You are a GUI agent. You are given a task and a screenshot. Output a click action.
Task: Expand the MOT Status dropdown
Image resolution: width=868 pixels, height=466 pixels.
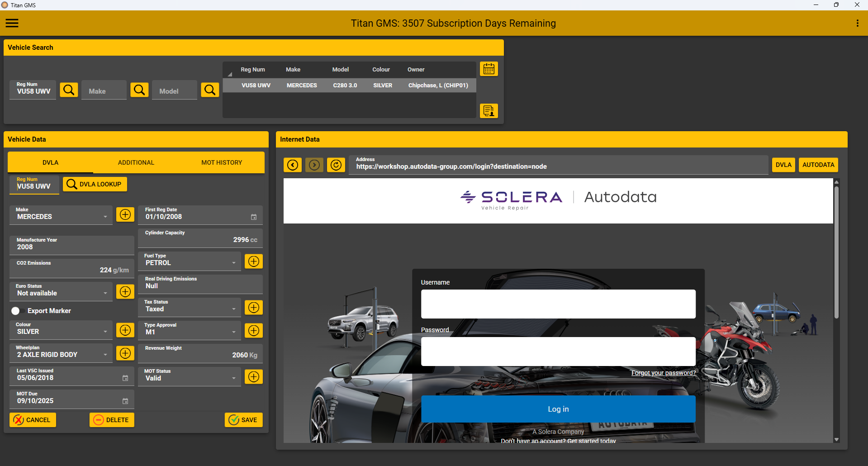234,378
